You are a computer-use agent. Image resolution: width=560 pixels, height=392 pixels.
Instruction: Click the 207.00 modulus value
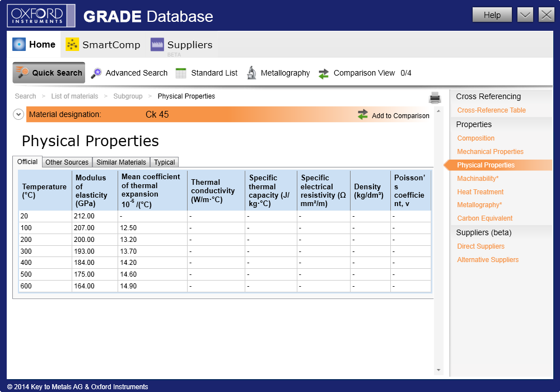(85, 228)
